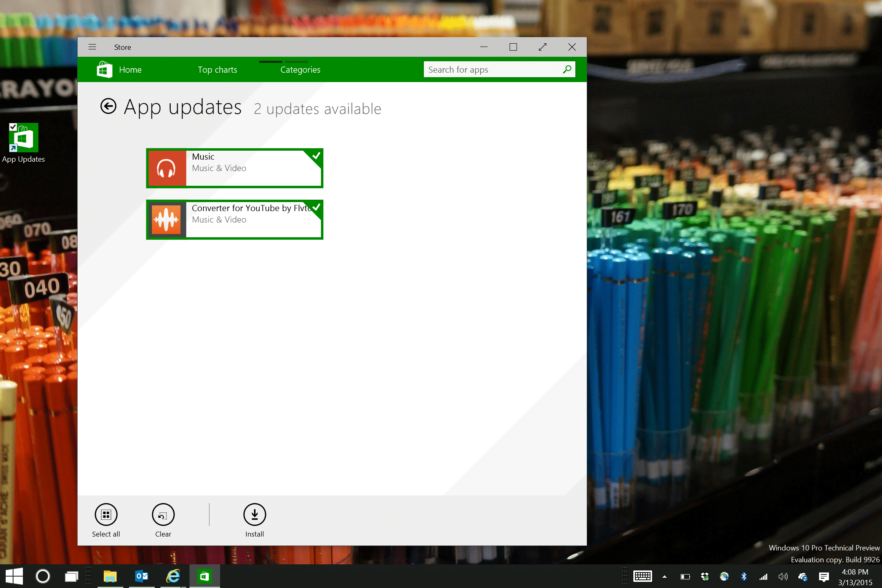Toggle selection of the Music update
This screenshot has height=588, width=882.
pyautogui.click(x=235, y=168)
